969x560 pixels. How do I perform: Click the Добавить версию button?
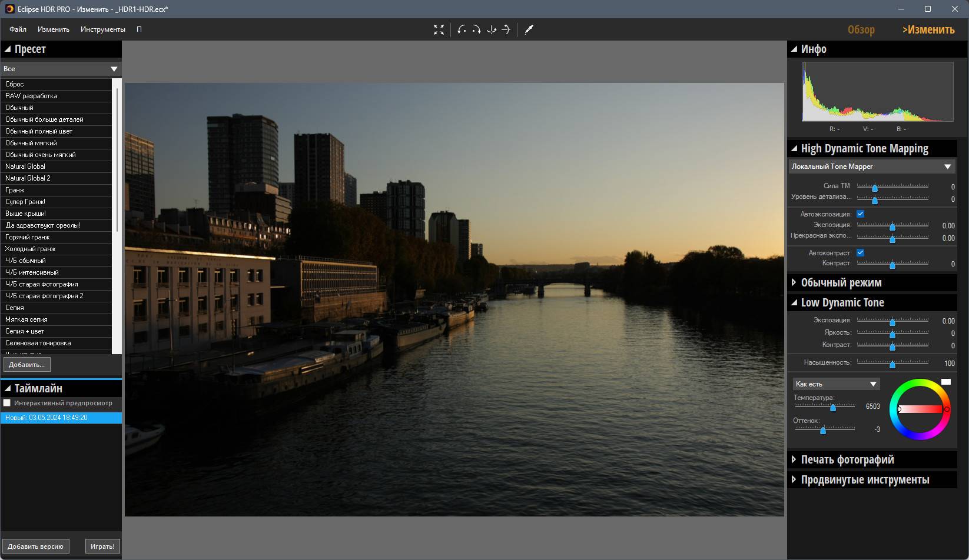coord(35,546)
